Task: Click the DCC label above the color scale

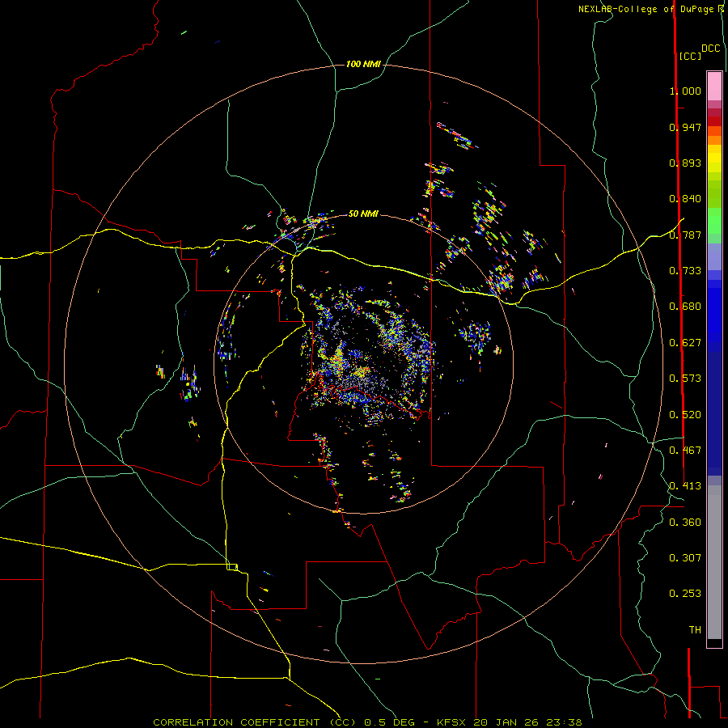Action: click(711, 49)
